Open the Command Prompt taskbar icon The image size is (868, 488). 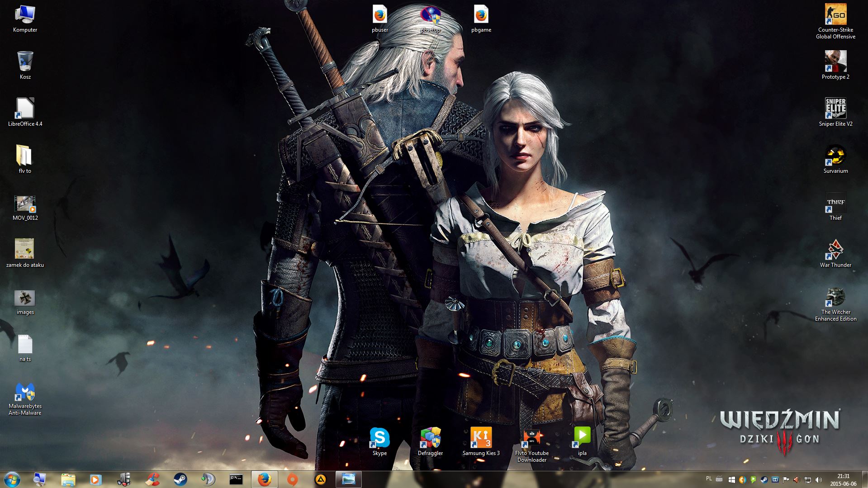236,479
